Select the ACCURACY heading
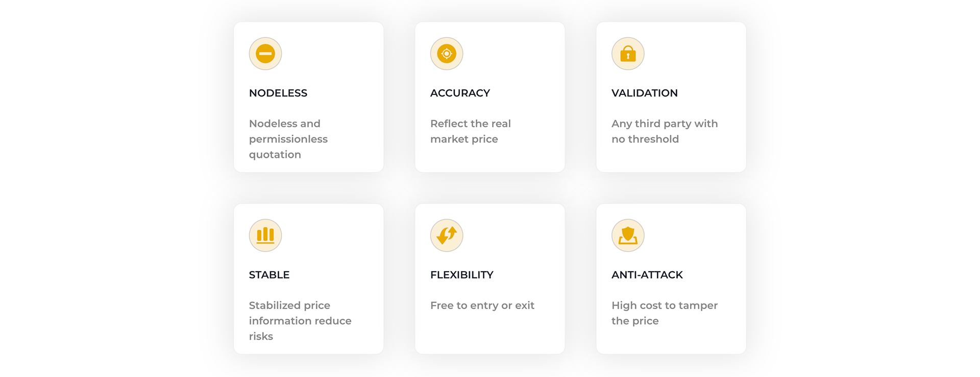The width and height of the screenshot is (980, 377). (x=460, y=93)
